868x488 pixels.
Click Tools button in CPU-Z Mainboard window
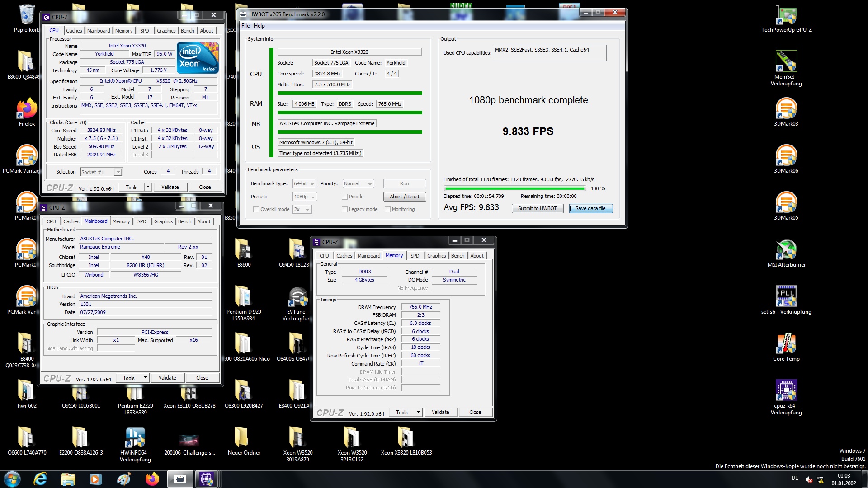click(x=129, y=378)
